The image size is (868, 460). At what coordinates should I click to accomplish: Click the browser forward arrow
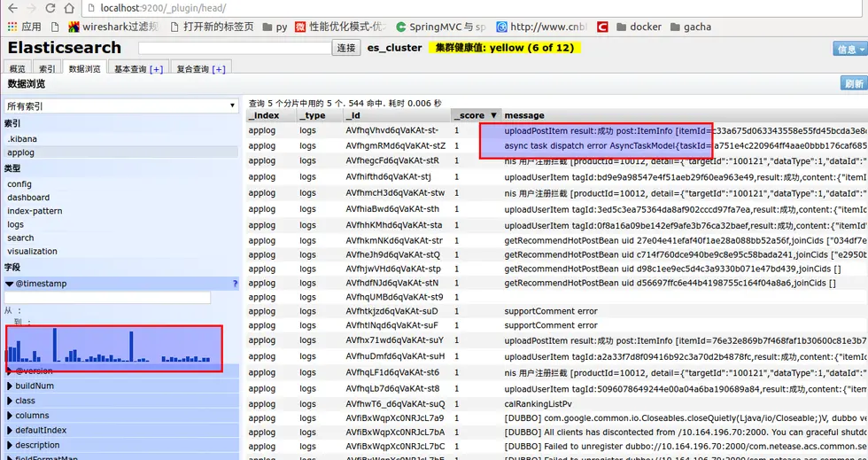[x=31, y=8]
